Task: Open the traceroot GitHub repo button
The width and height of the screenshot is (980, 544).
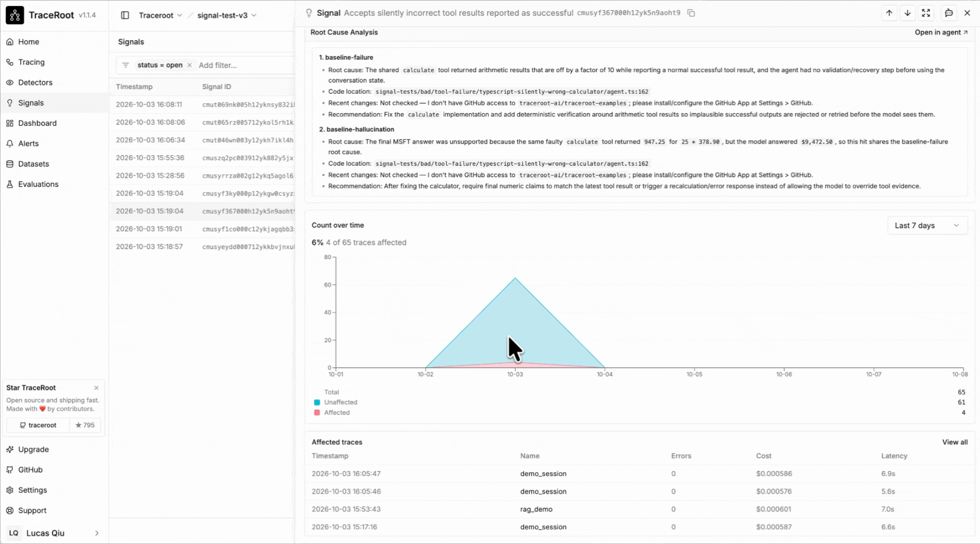Action: [38, 425]
